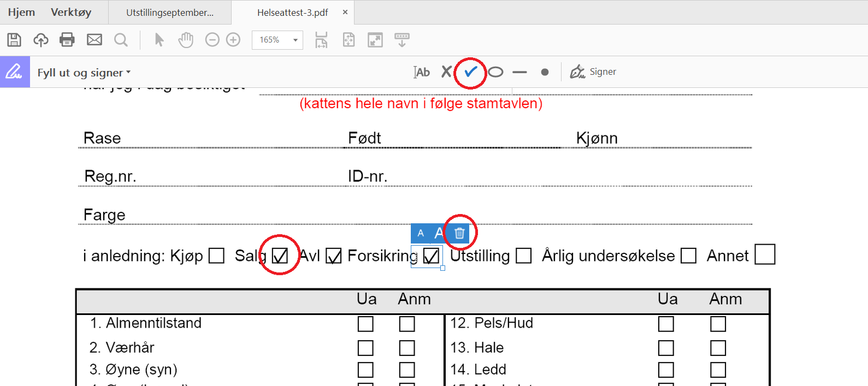This screenshot has height=386, width=868.
Task: Zoom out using the minus circle icon
Action: pyautogui.click(x=212, y=39)
